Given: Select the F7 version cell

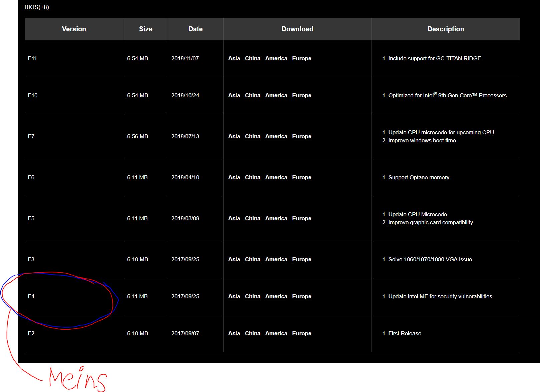Looking at the screenshot, I should 74,137.
